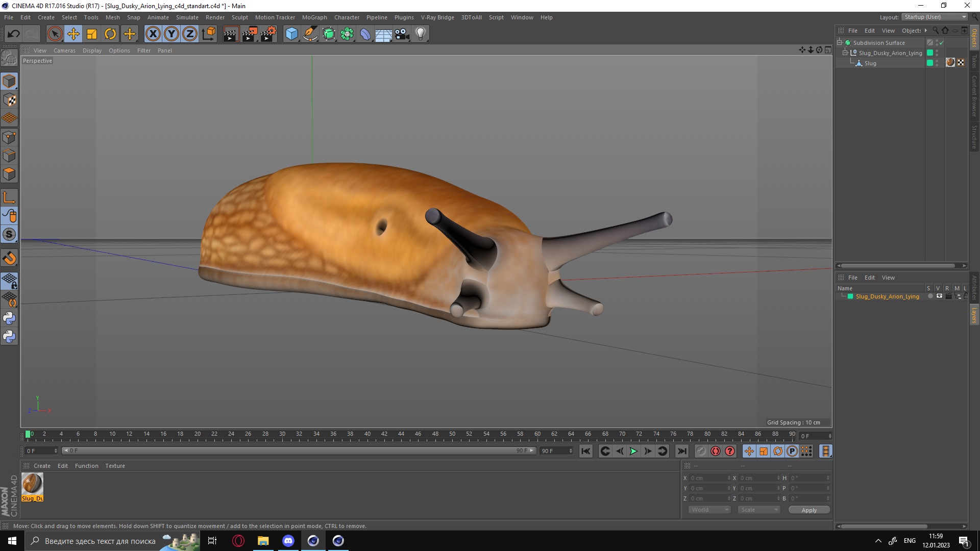Open the MoGraph menu
The width and height of the screenshot is (980, 551).
[x=314, y=17]
